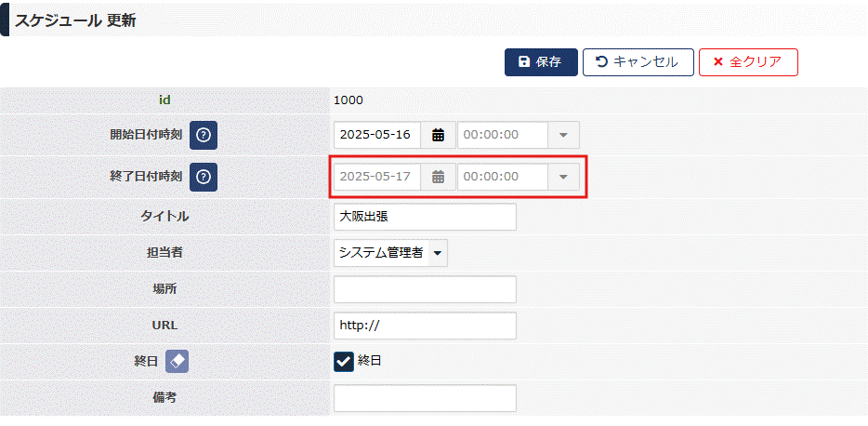Click into the タイトル field 大阪出張
Screen dimensions: 868x426
click(425, 217)
